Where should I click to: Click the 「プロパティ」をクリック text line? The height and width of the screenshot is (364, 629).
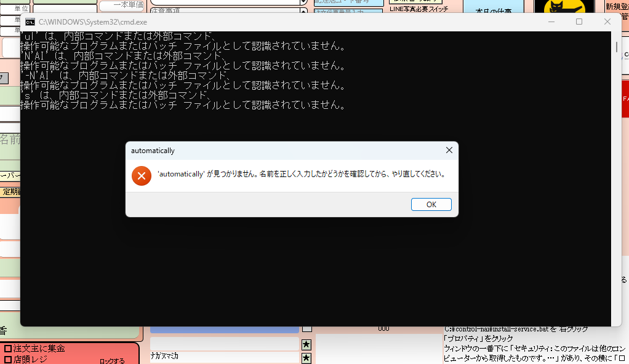[478, 338]
